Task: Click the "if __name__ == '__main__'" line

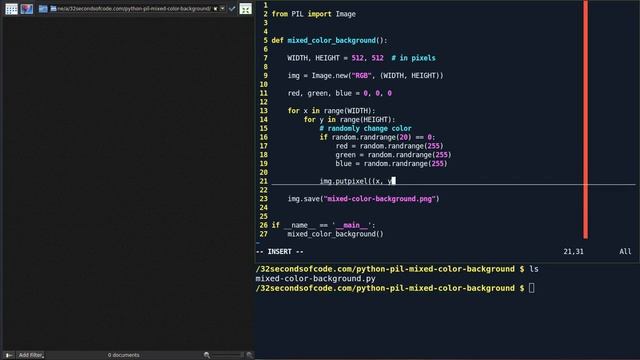Action: tap(323, 225)
